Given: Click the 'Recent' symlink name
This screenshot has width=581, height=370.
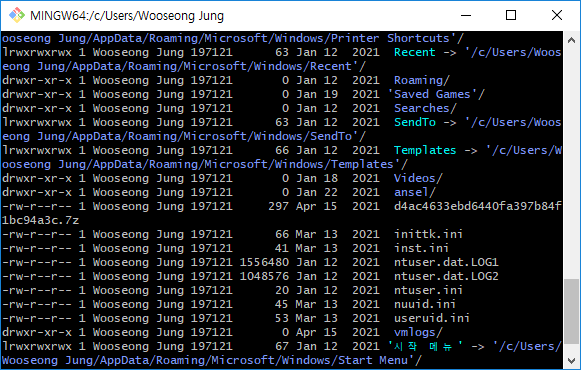Looking at the screenshot, I should (415, 52).
